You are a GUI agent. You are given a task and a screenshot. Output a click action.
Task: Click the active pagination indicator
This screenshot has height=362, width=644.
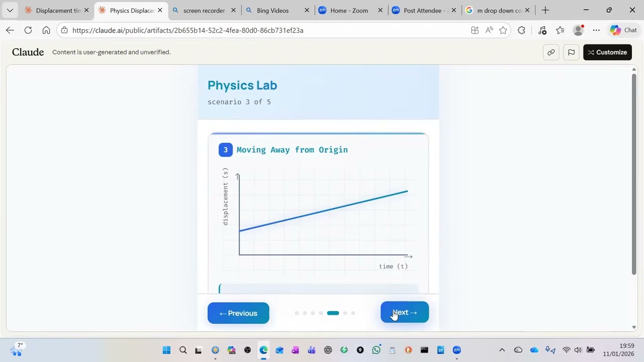pyautogui.click(x=333, y=313)
